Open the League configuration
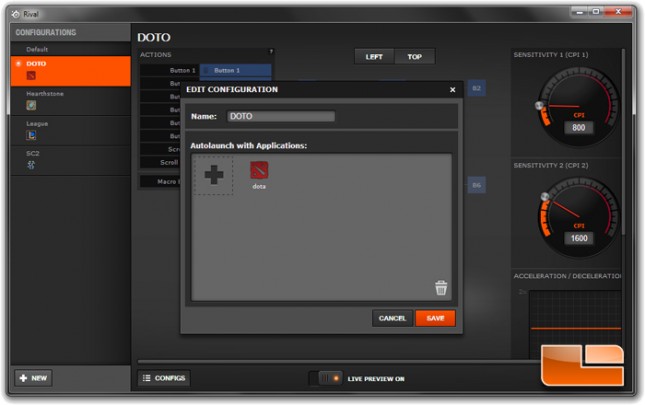Viewport: 645px width, 405px height. [x=71, y=131]
